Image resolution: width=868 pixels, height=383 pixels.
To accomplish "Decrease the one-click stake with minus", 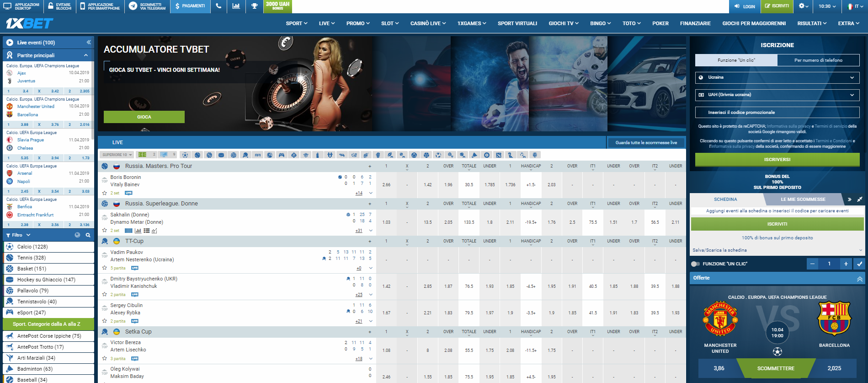I will pos(812,264).
